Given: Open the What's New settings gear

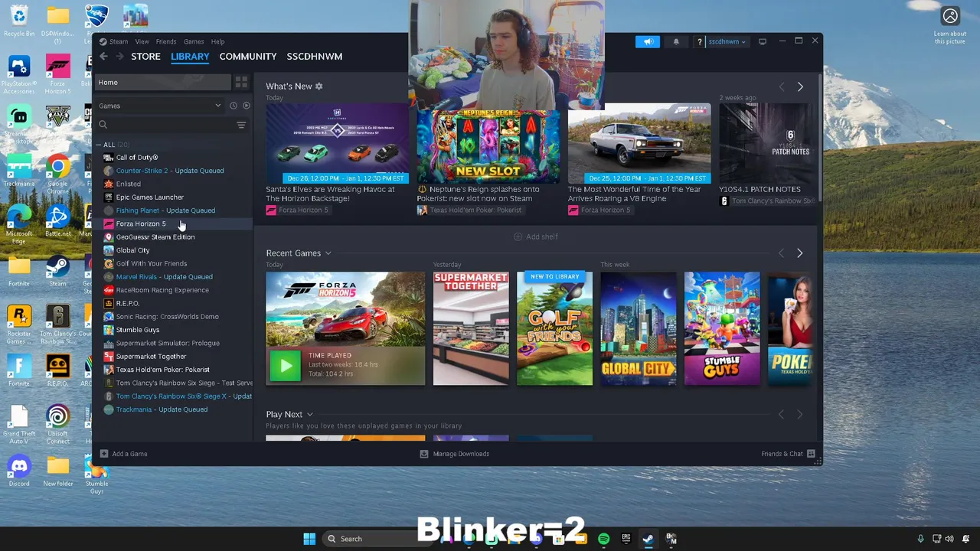Looking at the screenshot, I should coord(319,86).
